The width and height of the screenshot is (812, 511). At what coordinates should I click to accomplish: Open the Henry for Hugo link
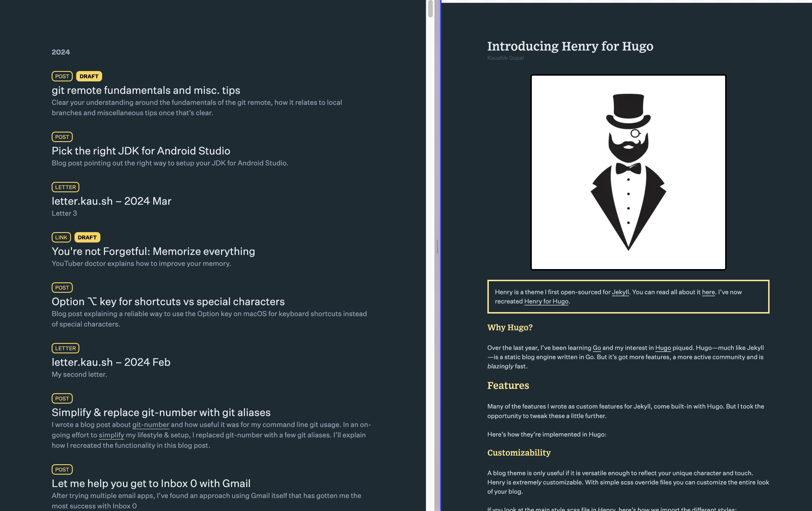pyautogui.click(x=546, y=301)
